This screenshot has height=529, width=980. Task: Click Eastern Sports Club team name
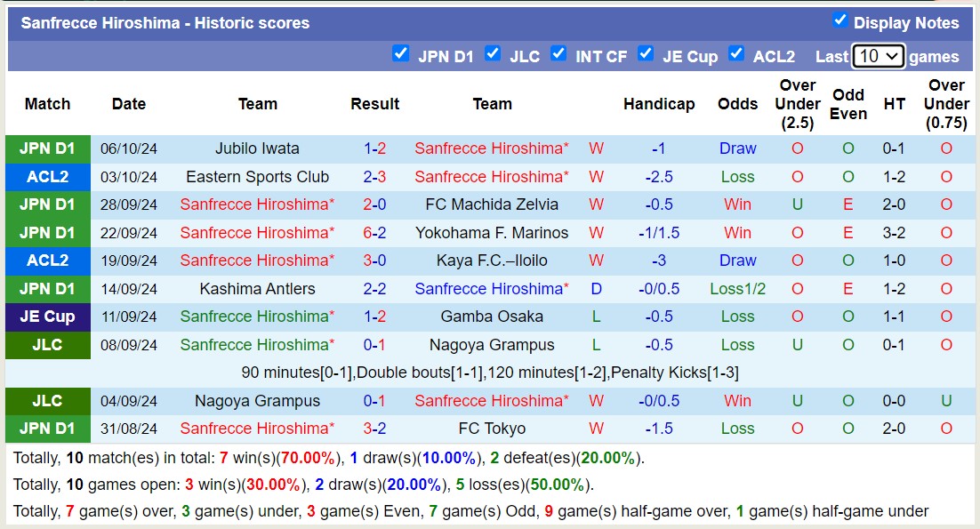click(257, 177)
